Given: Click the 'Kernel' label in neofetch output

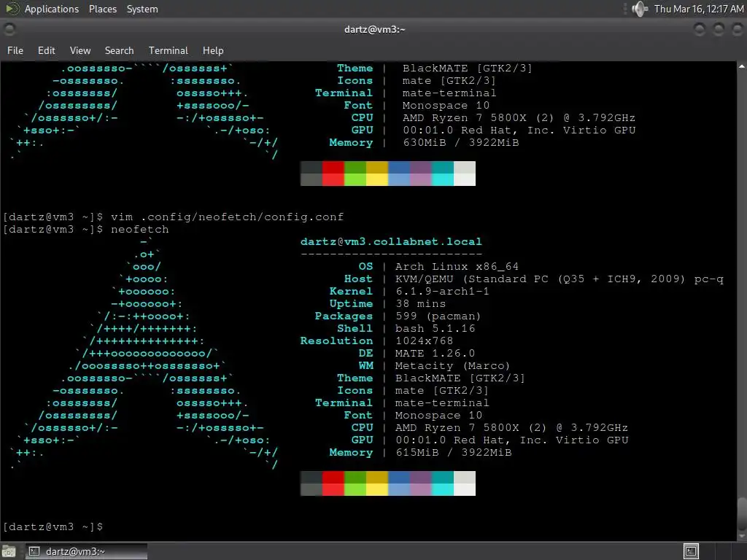Looking at the screenshot, I should pyautogui.click(x=351, y=292).
